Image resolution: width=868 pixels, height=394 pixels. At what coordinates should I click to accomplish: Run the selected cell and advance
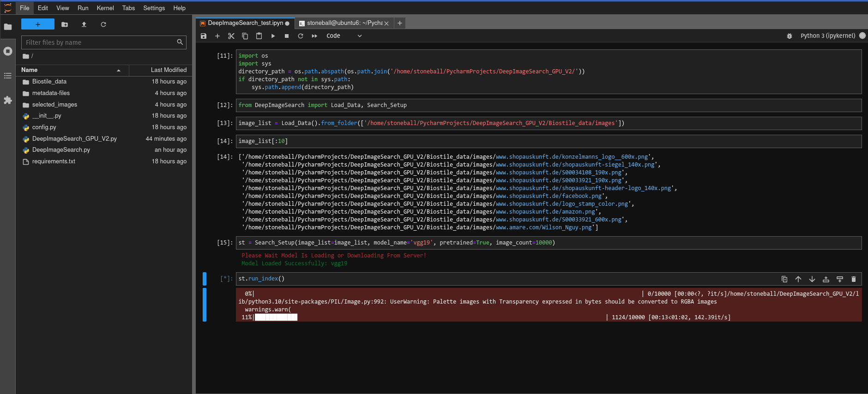tap(273, 36)
